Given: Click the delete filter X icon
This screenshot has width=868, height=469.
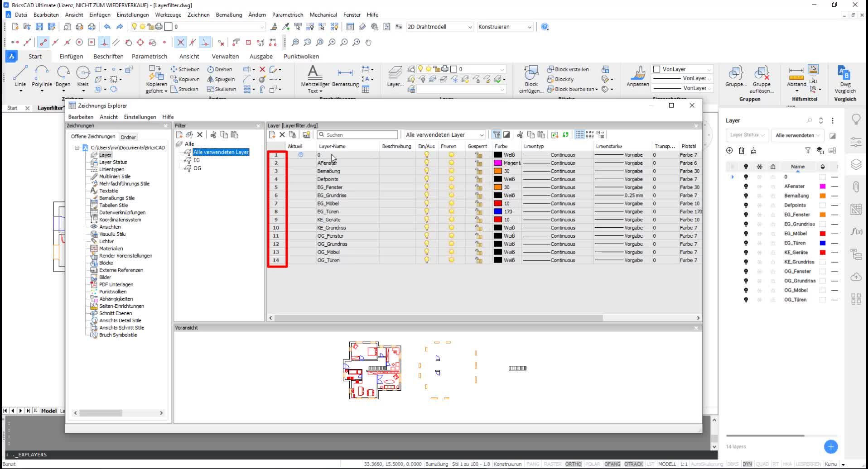Looking at the screenshot, I should click(x=199, y=135).
